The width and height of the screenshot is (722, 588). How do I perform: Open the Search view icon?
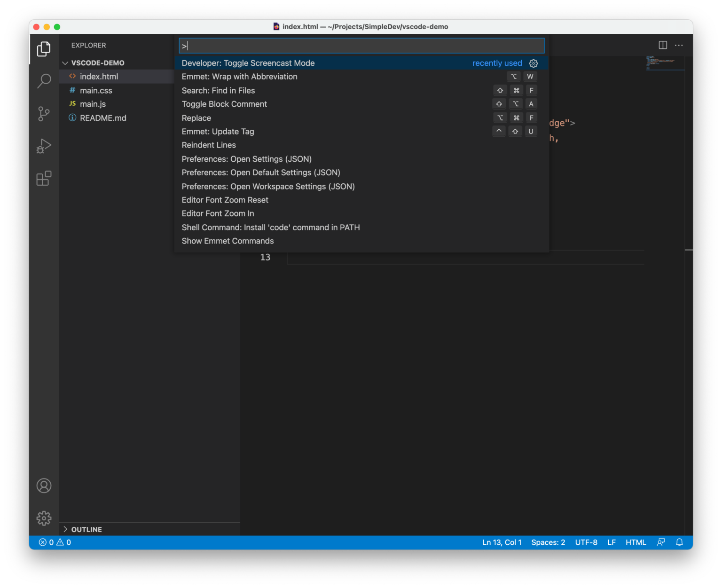tap(44, 81)
